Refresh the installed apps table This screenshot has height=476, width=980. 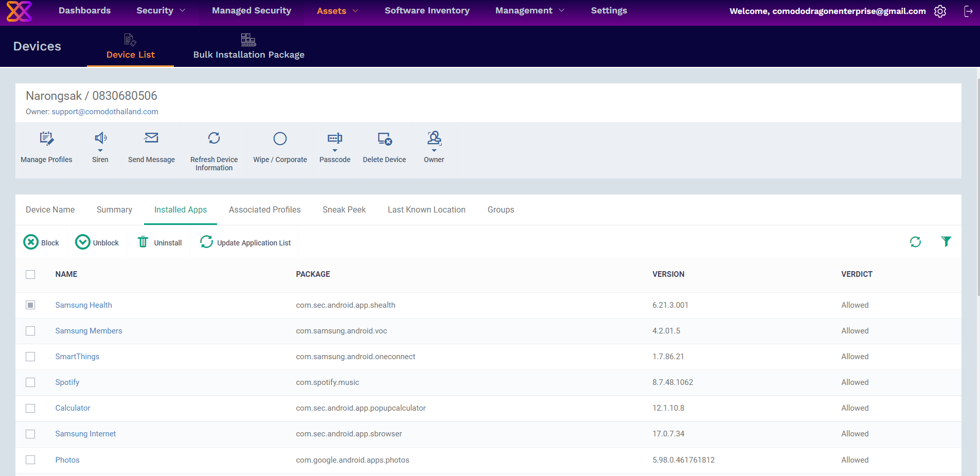coord(915,241)
